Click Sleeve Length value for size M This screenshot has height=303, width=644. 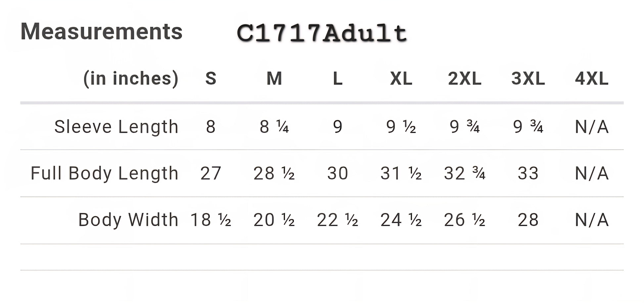tap(274, 127)
